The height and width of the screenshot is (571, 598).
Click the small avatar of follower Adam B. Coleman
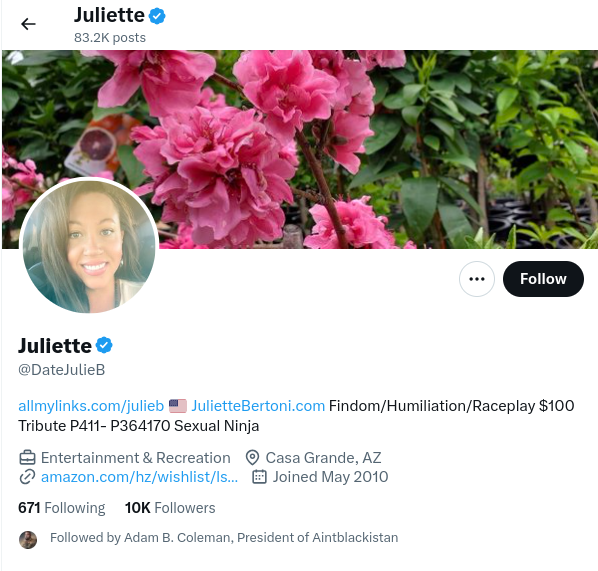[28, 540]
